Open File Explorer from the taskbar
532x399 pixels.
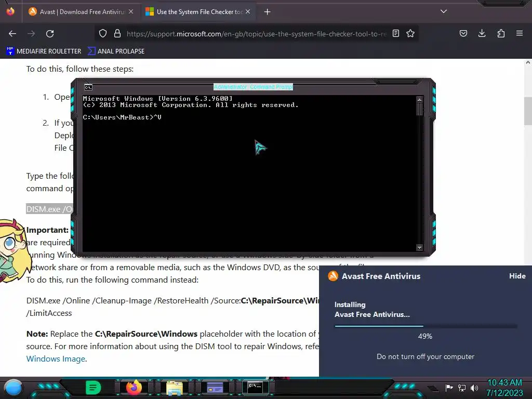point(175,388)
